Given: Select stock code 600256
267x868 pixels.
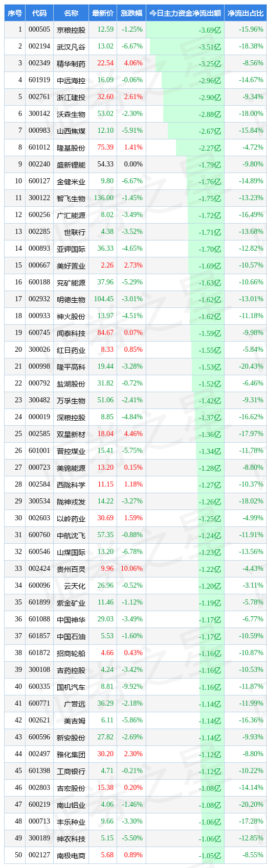Looking at the screenshot, I should pyautogui.click(x=39, y=215).
